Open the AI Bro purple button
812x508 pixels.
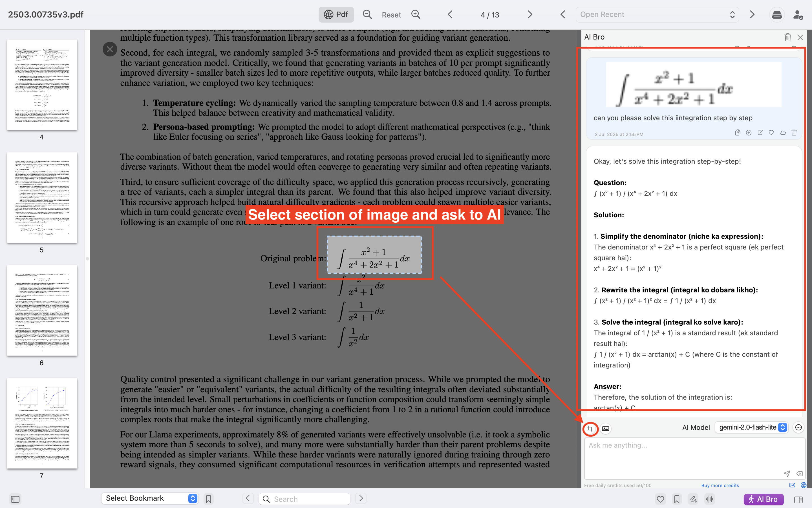(x=763, y=499)
